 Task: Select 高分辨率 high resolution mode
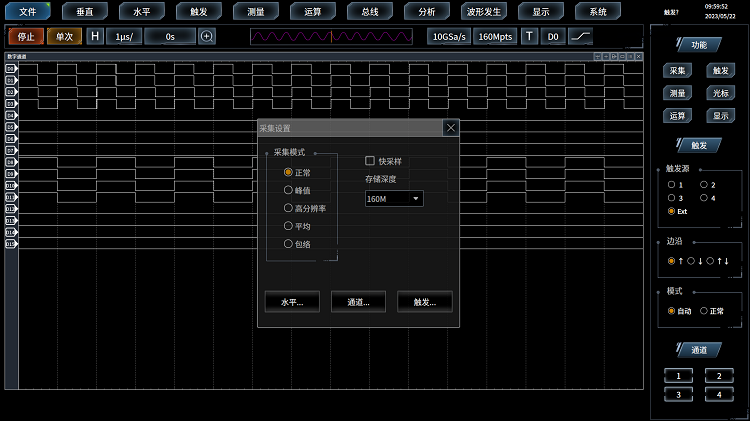click(x=288, y=208)
